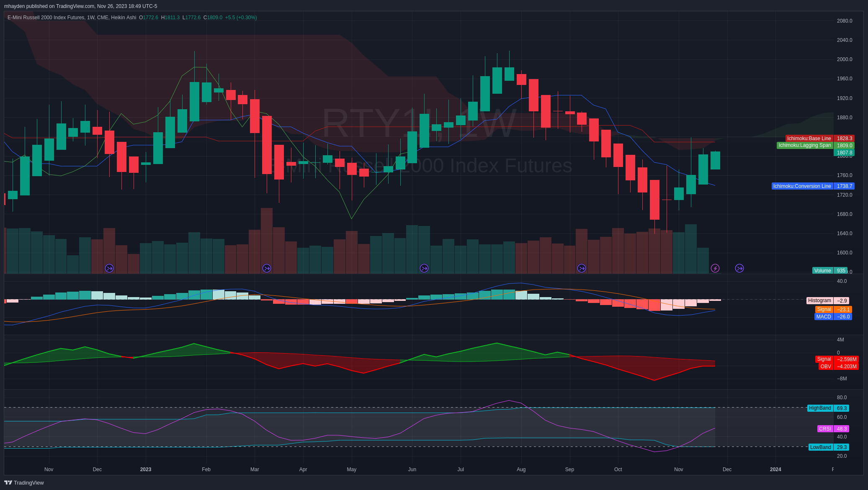Viewport: 868px width, 490px height.
Task: Click the Ichimoku:Lagging Span label
Action: tap(805, 146)
